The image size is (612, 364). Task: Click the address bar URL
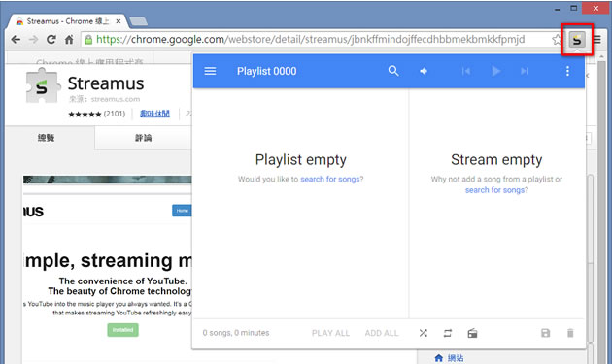[311, 39]
